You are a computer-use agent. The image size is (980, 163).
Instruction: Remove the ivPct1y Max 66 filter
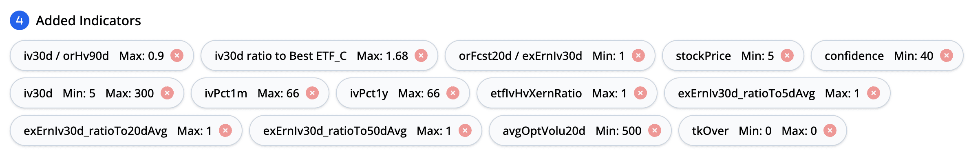pyautogui.click(x=453, y=93)
